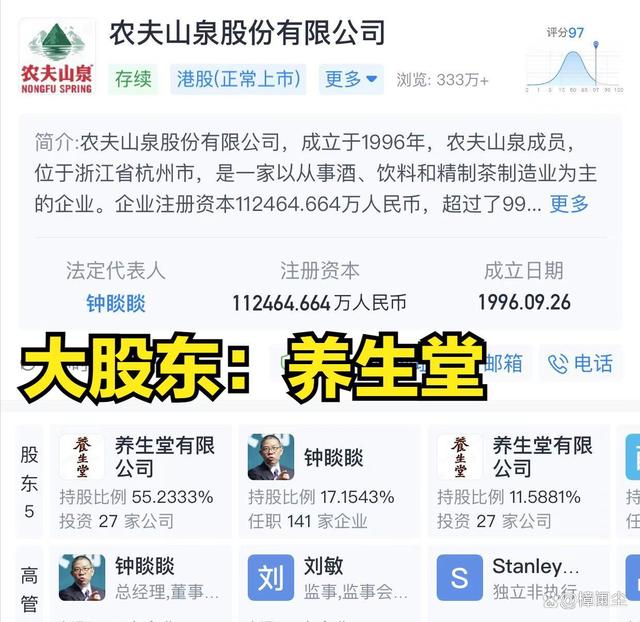
Task: Open shareholder 钟睒睒 card with 17.1543% holding
Action: click(329, 481)
